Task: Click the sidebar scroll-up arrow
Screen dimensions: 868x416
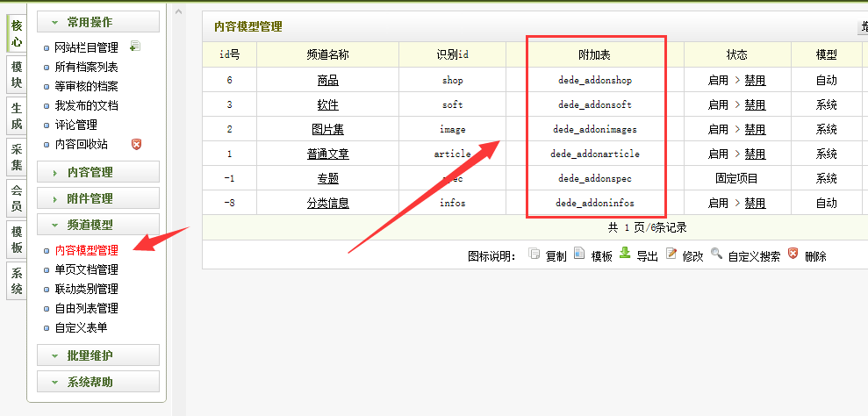Action: 179,12
